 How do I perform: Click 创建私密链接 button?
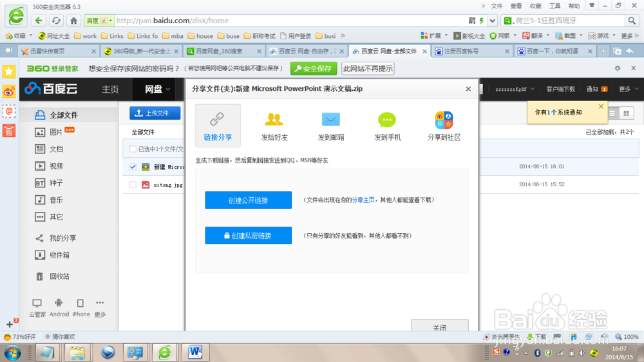click(248, 236)
